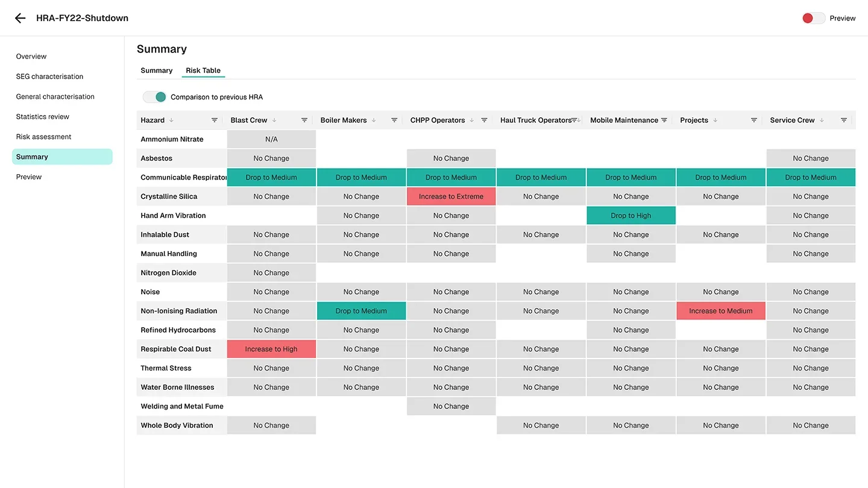Open the filter for the Hazard column

[215, 120]
